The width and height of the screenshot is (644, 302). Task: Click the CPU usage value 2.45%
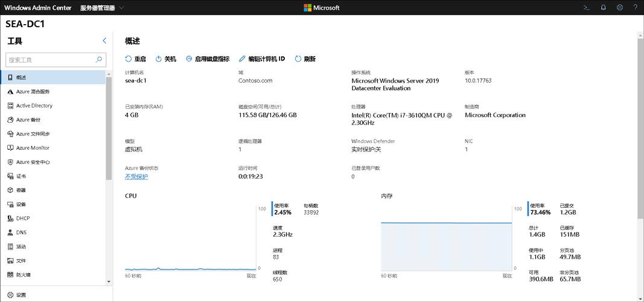pyautogui.click(x=282, y=213)
